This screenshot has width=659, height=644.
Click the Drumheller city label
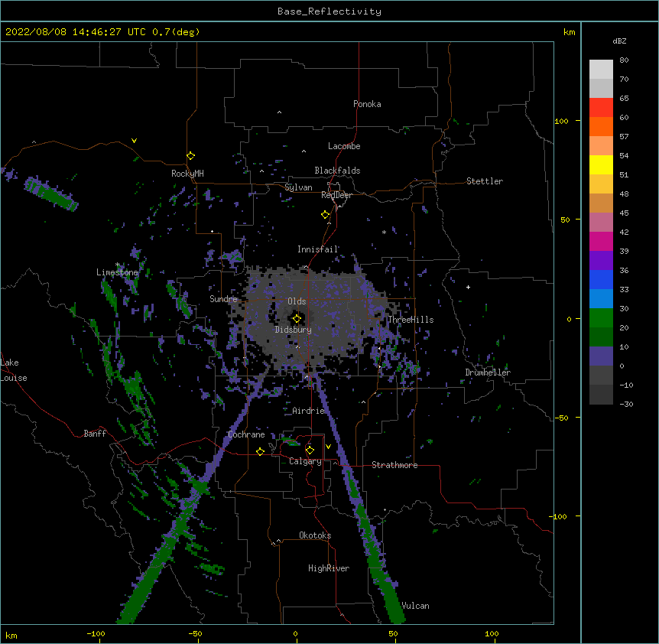(x=488, y=372)
